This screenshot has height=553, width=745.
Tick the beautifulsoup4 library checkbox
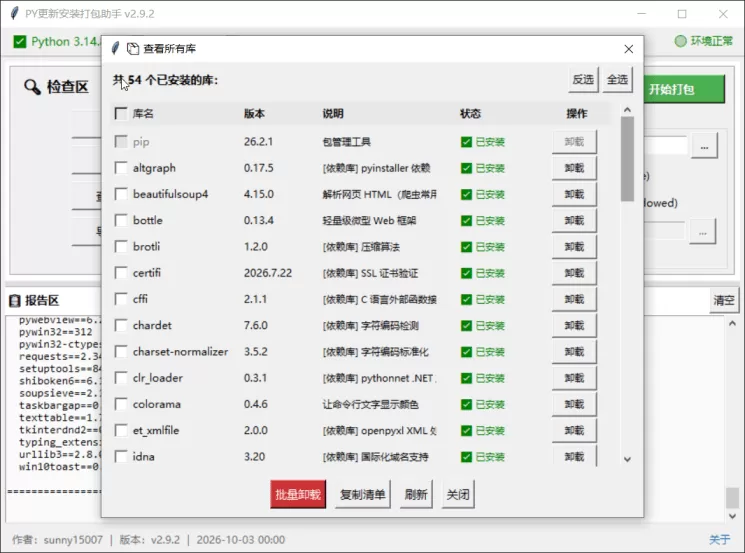click(121, 194)
